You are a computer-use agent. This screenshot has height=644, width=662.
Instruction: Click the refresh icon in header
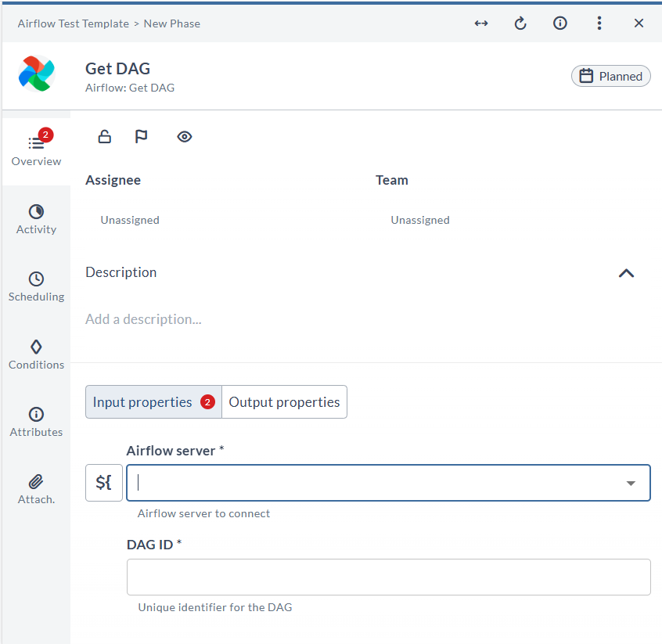pyautogui.click(x=520, y=23)
